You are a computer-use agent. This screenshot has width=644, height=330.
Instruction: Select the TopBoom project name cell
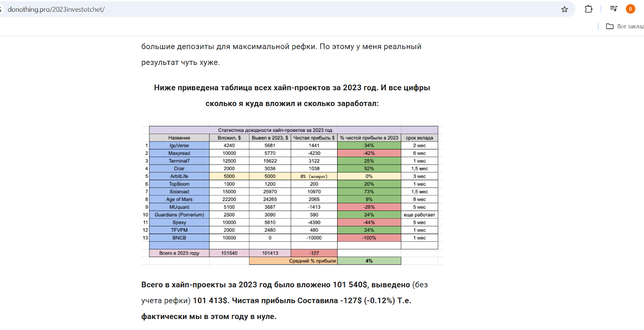pyautogui.click(x=179, y=184)
